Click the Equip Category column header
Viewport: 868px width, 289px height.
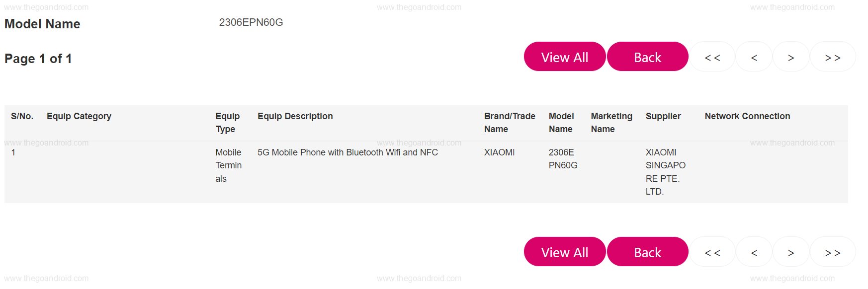coord(79,116)
